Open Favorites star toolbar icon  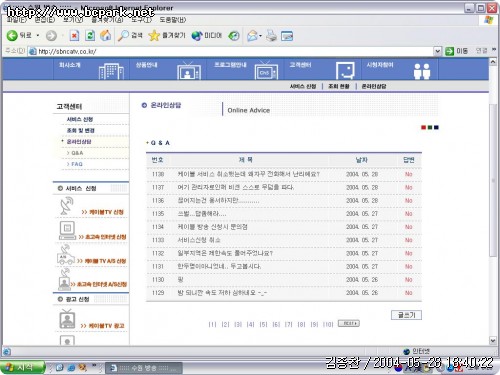[154, 36]
